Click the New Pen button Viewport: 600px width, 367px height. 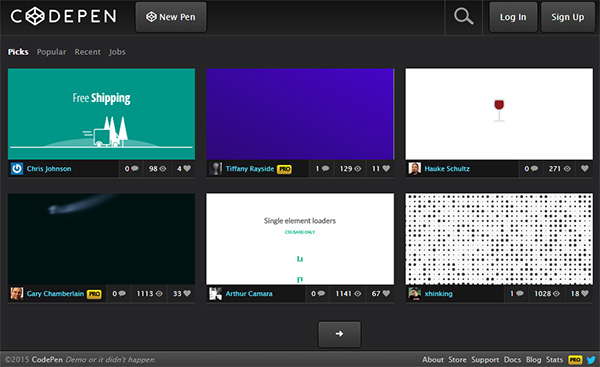(171, 17)
